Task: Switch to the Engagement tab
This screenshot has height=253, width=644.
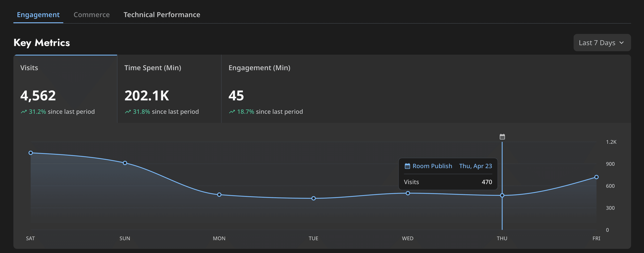Action: tap(38, 15)
